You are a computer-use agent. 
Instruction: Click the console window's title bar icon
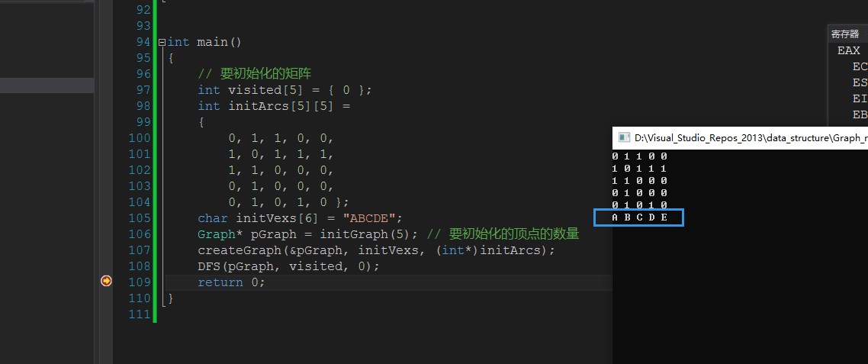(623, 138)
